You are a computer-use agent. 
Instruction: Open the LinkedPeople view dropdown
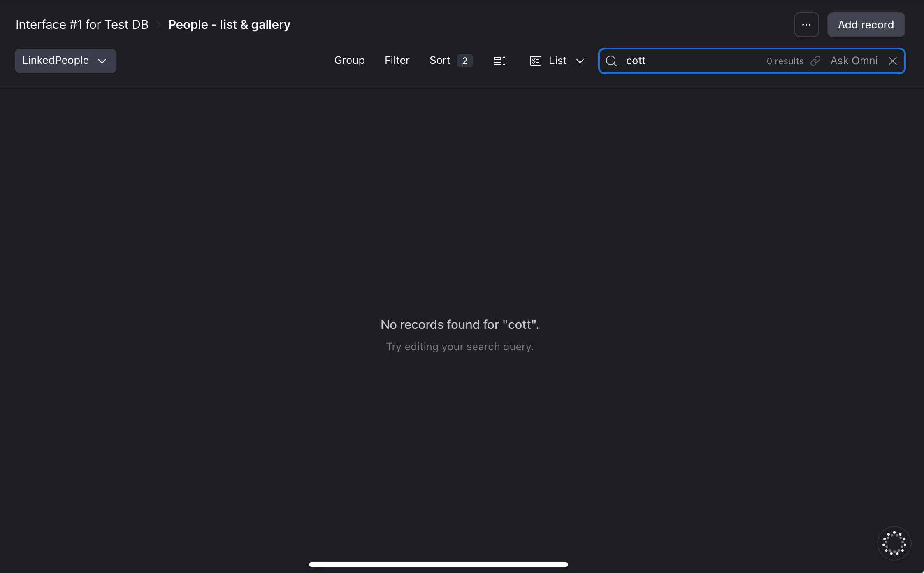(65, 61)
